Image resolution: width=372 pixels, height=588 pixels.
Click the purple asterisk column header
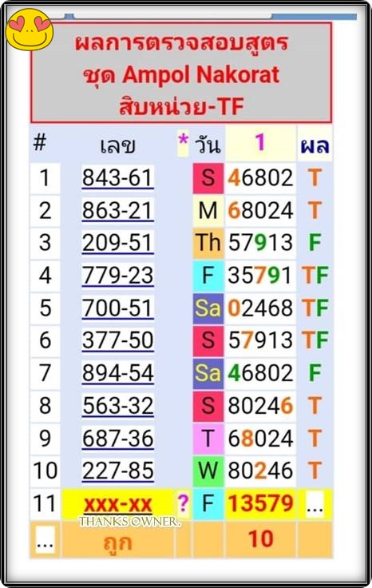point(183,142)
